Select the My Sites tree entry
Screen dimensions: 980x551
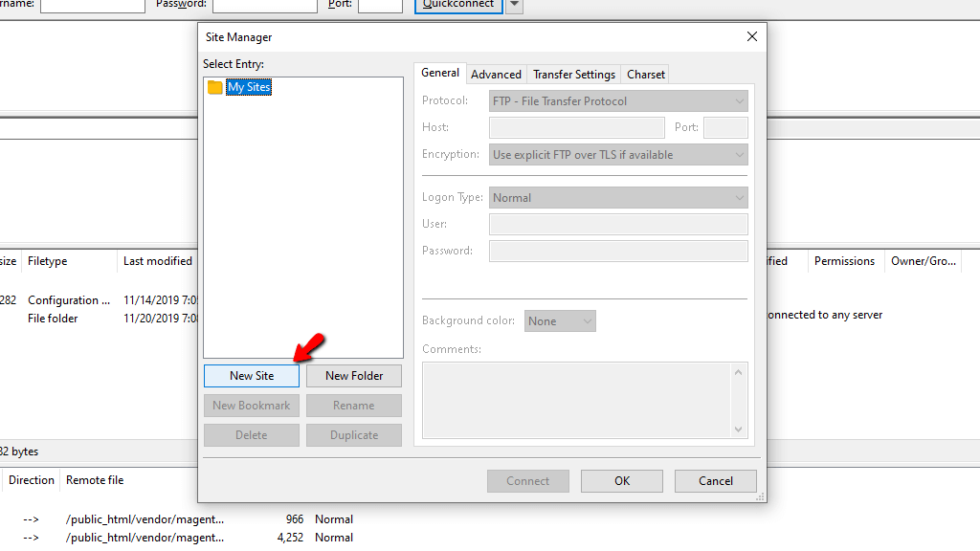point(249,87)
